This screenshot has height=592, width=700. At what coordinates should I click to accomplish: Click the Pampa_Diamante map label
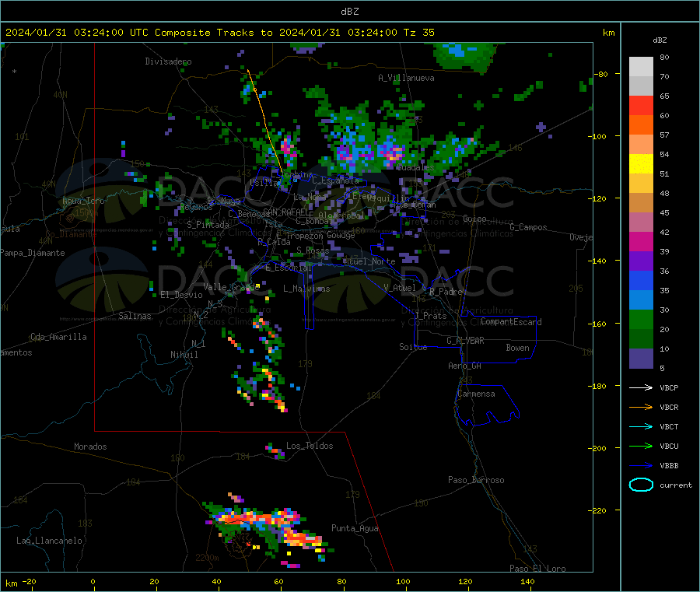[33, 253]
